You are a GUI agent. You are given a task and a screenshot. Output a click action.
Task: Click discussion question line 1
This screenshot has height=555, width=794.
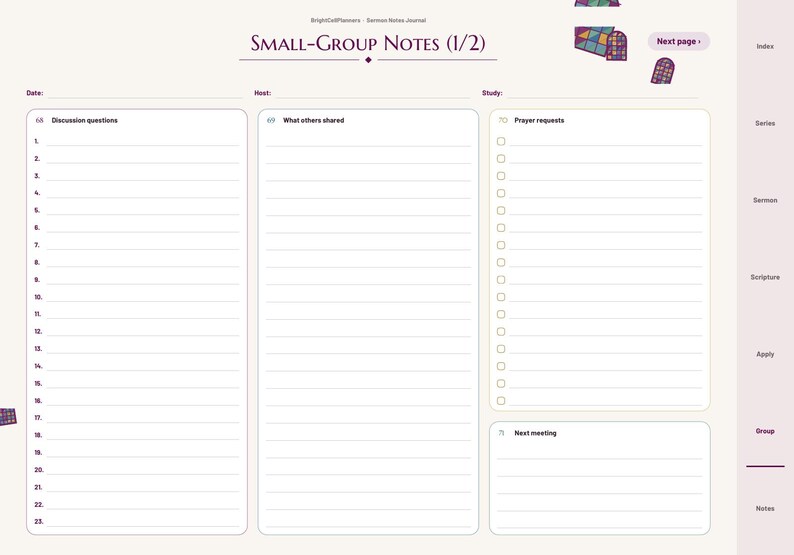(x=143, y=141)
